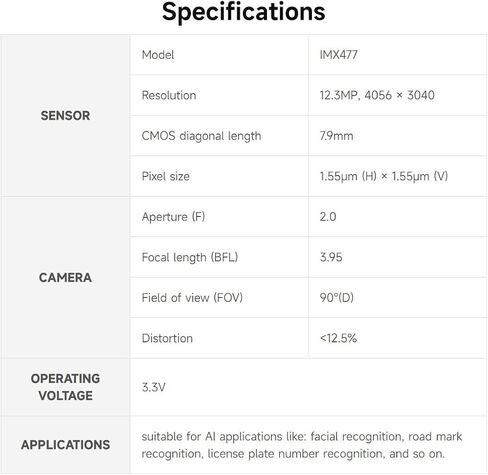488x475 pixels.
Task: Click the 12.3MP, 4056 × 3040 value
Action: pos(377,95)
